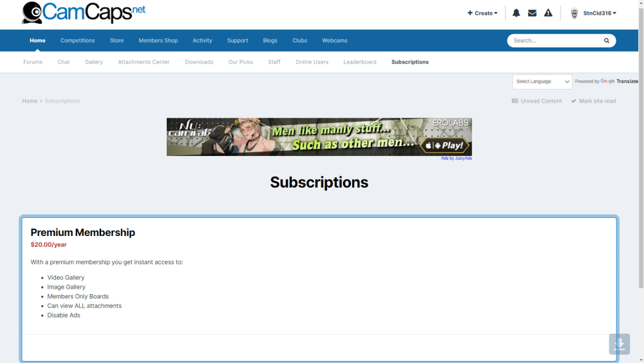Open the Support menu item
The width and height of the screenshot is (644, 363).
tap(238, 40)
